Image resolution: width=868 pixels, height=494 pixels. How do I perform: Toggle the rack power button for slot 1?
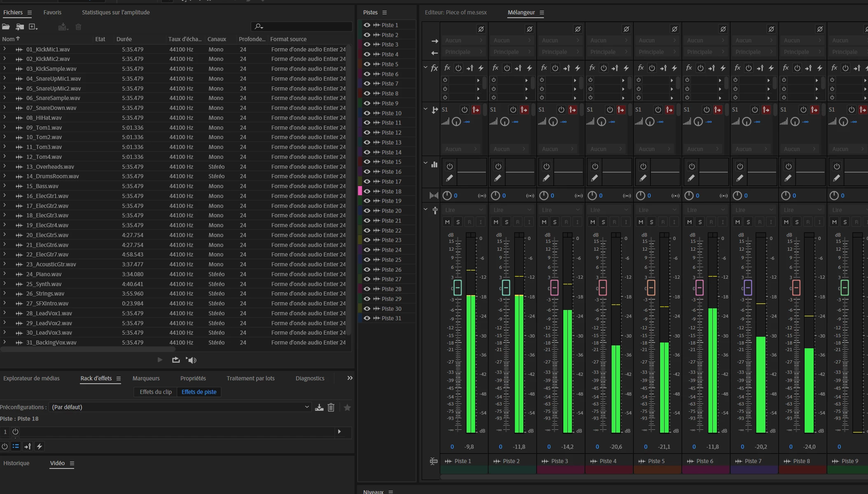pyautogui.click(x=15, y=432)
